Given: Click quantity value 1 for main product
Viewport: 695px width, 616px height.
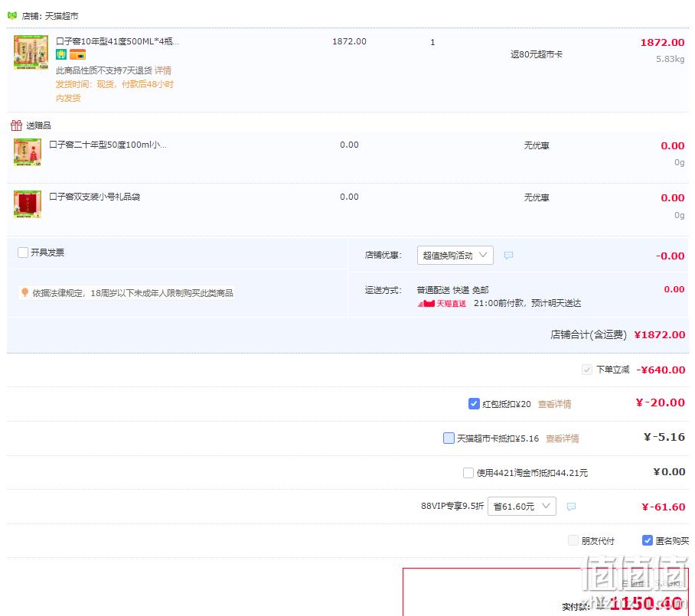Looking at the screenshot, I should coord(432,43).
